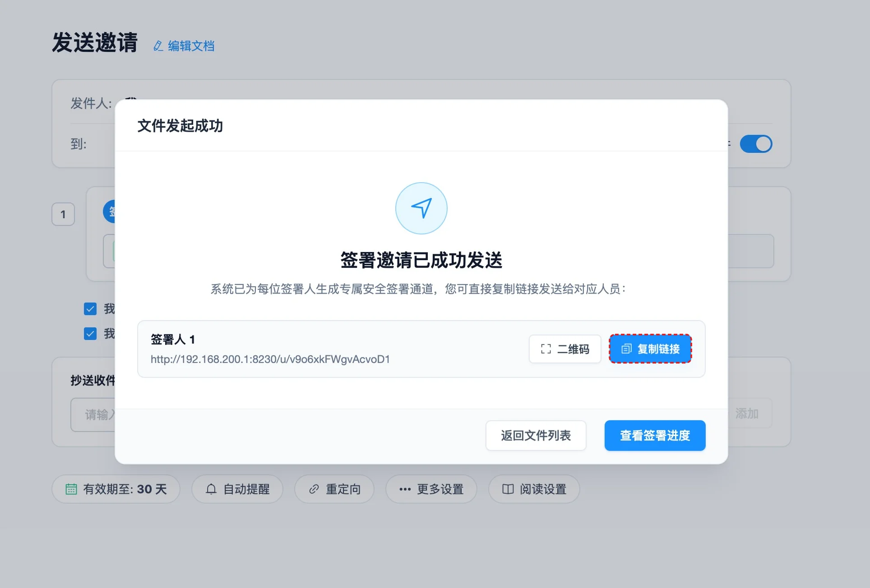Click the pencil edit icon beside 编辑文档

(158, 46)
